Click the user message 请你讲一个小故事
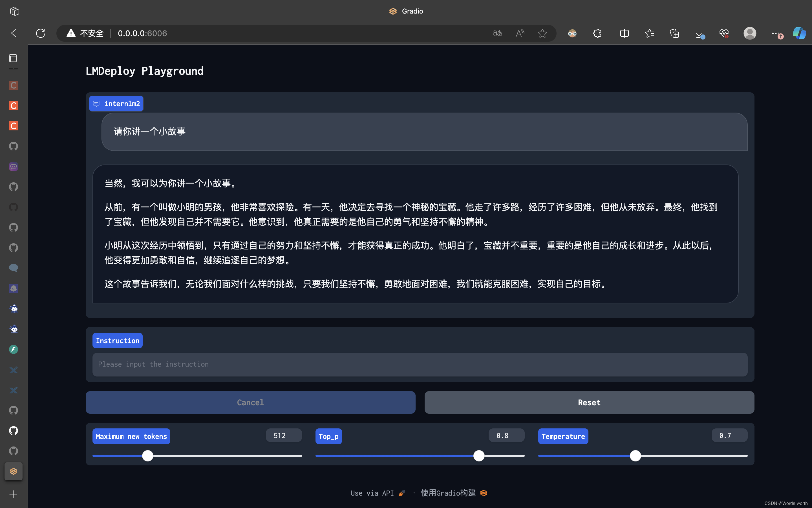 (x=150, y=131)
